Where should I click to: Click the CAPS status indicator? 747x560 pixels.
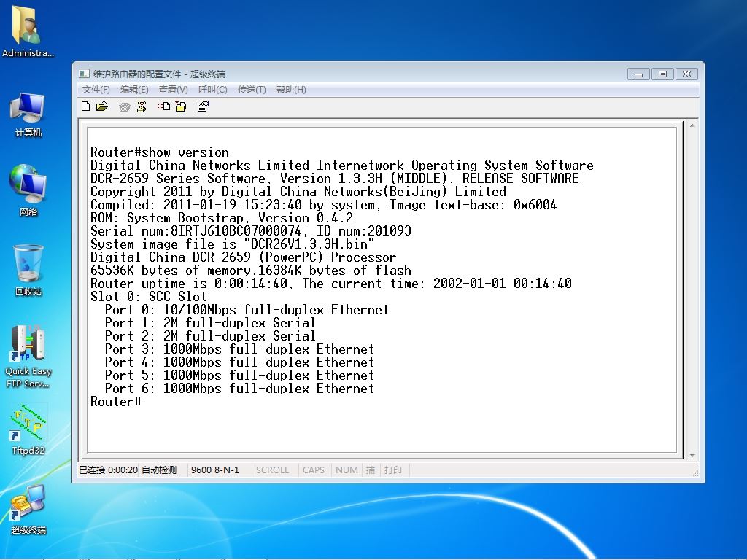[314, 470]
